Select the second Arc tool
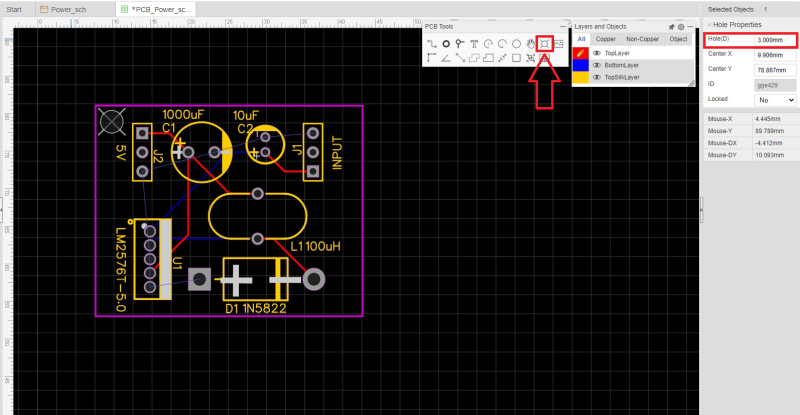The image size is (800, 415). [502, 44]
